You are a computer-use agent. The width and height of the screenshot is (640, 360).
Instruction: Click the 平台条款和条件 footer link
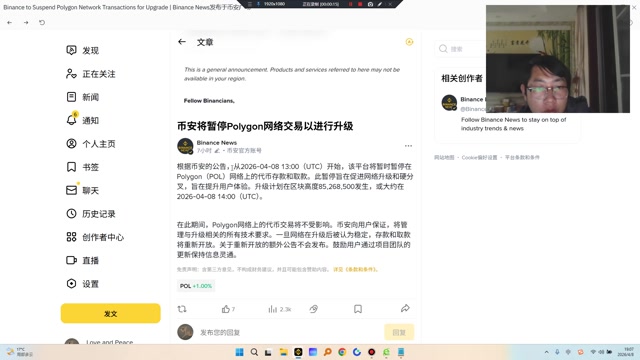click(x=522, y=157)
